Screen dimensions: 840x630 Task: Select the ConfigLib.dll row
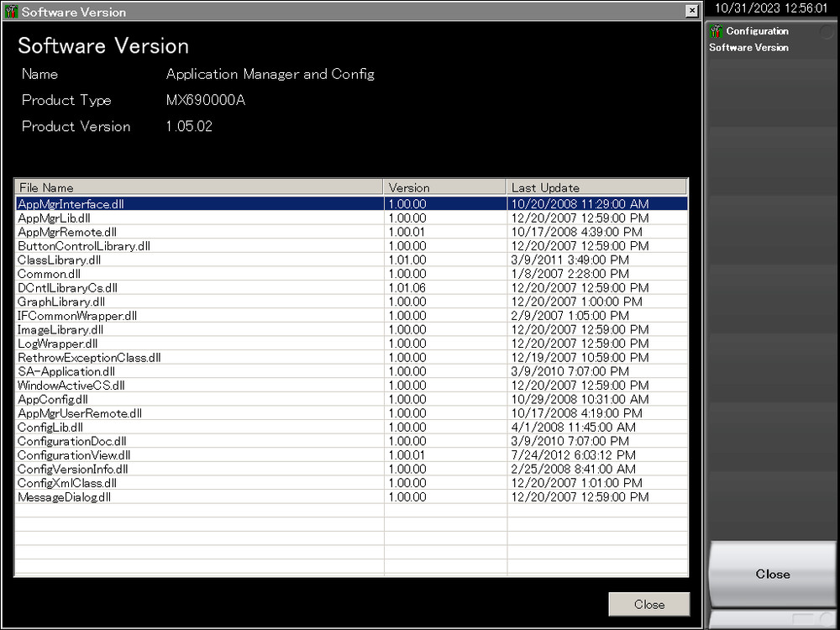coord(351,427)
